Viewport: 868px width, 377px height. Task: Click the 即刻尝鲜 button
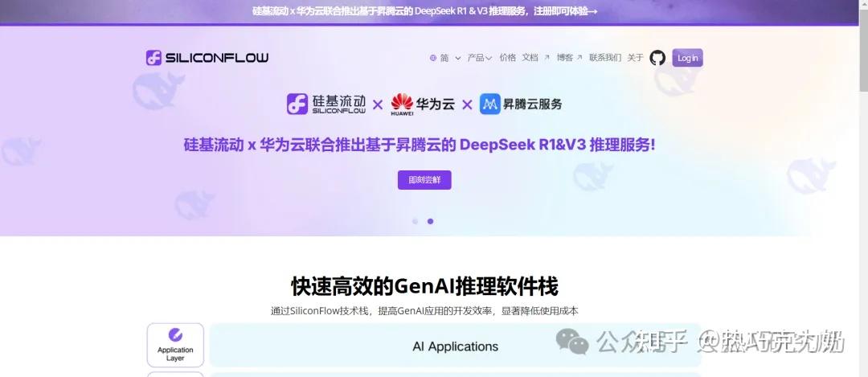pos(424,180)
